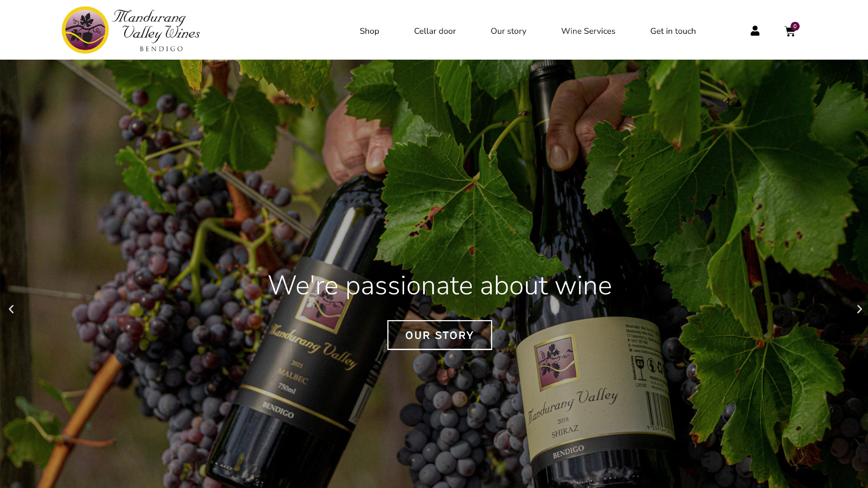The height and width of the screenshot is (488, 868).
Task: Advance carousel with right chevron arrow
Action: click(859, 309)
